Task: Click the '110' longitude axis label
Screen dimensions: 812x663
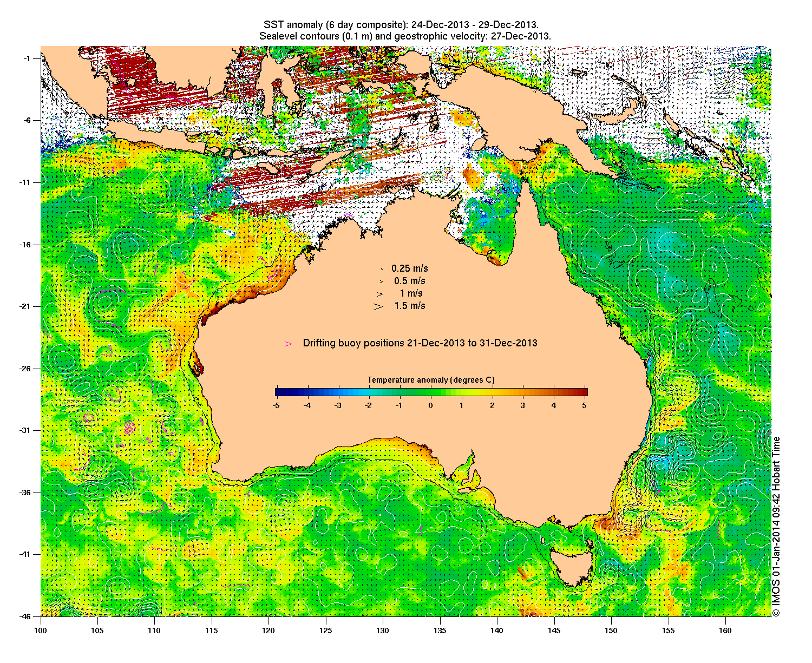Action: click(x=154, y=630)
